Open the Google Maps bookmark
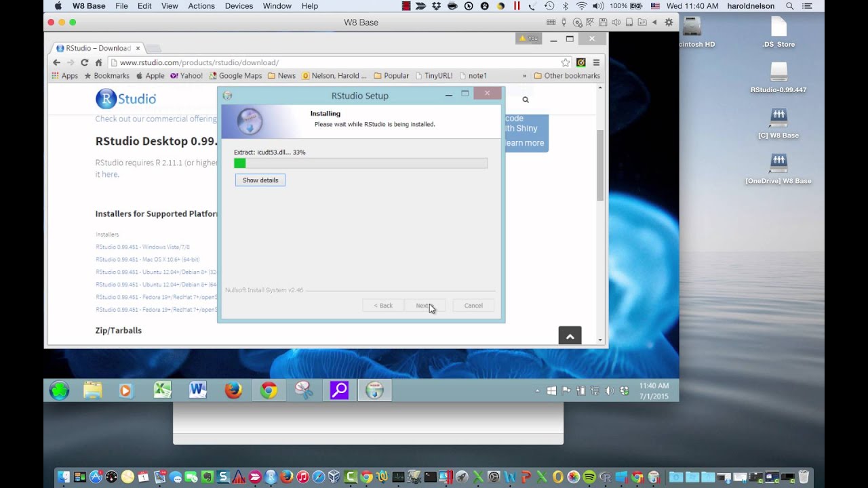Screen dimensions: 868x488 [x=235, y=76]
